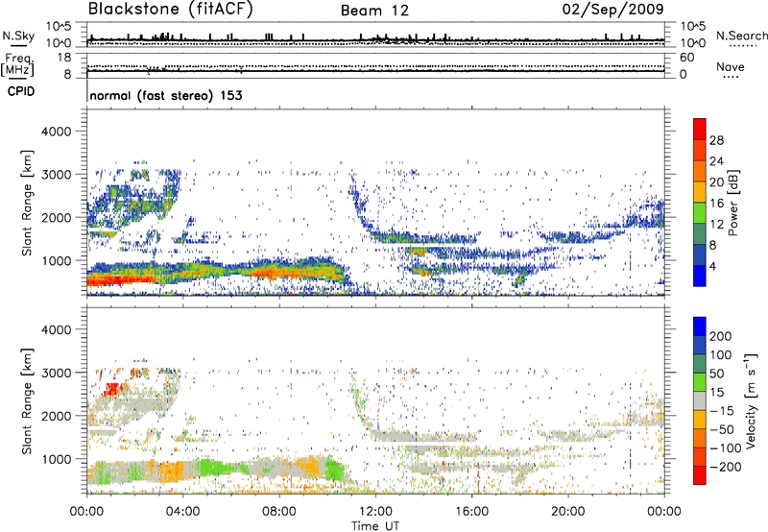The height and width of the screenshot is (532, 768).
Task: Click the 'Time UT' axis title
Action: 375,525
